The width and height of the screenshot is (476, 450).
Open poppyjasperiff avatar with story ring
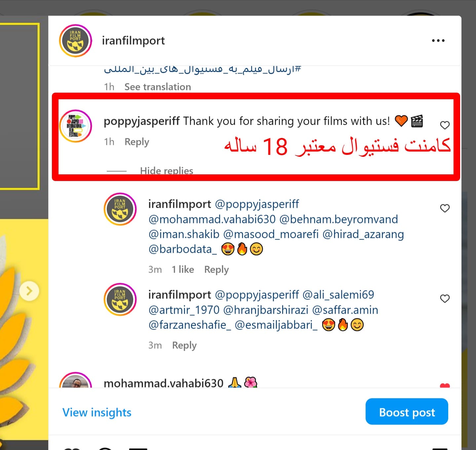click(x=75, y=126)
